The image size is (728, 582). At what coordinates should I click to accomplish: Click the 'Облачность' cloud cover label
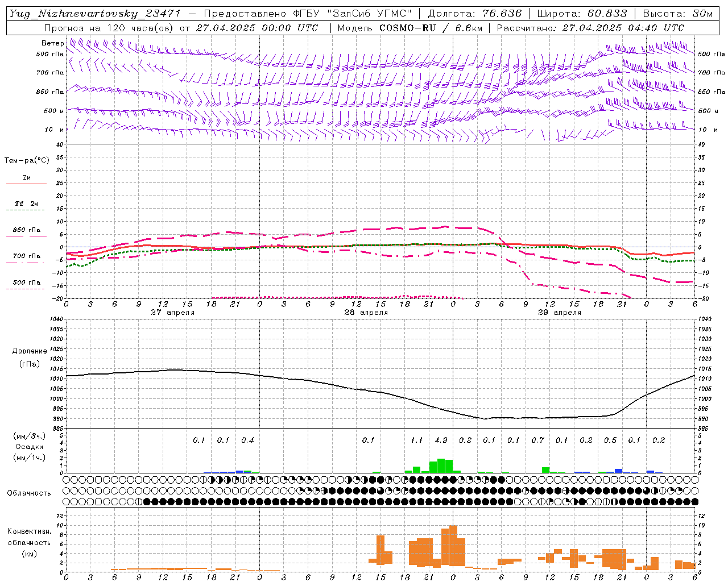pos(29,493)
